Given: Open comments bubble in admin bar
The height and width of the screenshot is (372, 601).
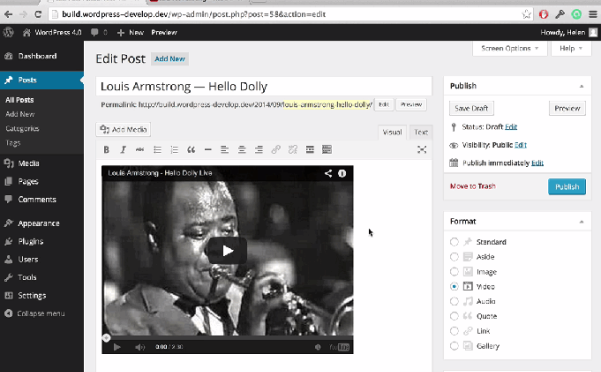Looking at the screenshot, I should coord(99,33).
